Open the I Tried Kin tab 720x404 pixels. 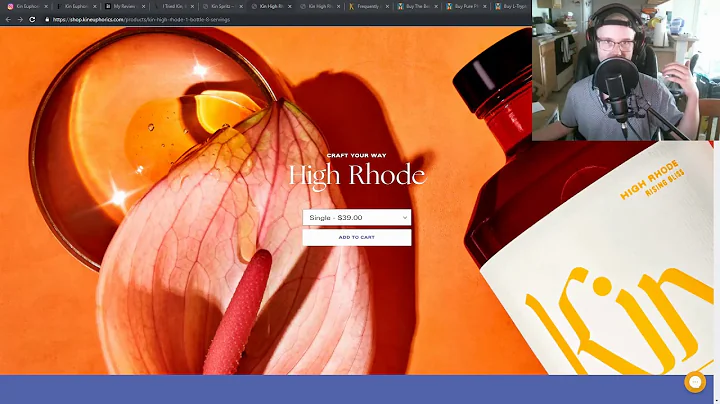coord(173,6)
